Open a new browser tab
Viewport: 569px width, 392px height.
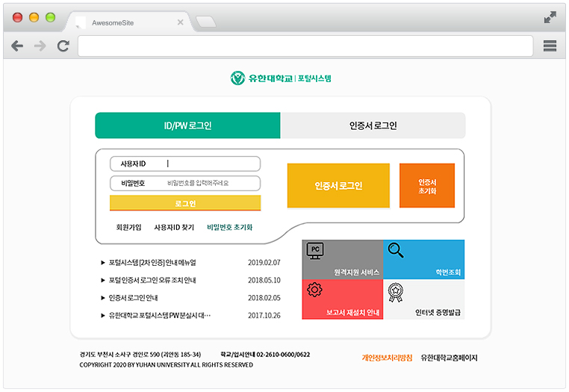pyautogui.click(x=206, y=22)
